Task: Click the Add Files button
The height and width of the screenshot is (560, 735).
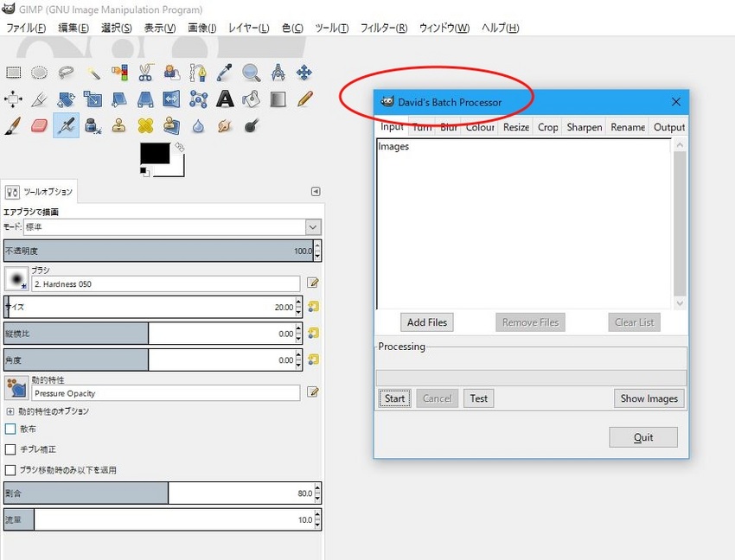Action: pos(427,322)
